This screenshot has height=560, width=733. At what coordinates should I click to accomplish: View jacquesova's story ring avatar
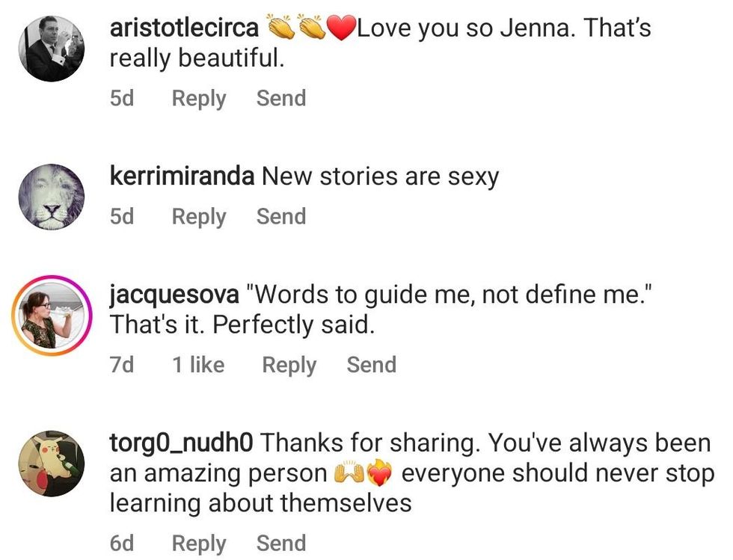tap(51, 316)
